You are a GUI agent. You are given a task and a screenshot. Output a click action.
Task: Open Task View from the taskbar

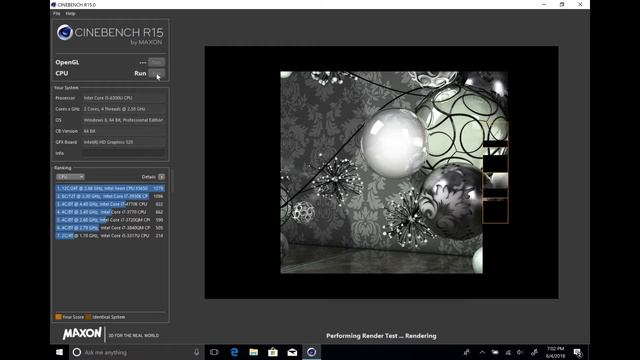pos(214,352)
